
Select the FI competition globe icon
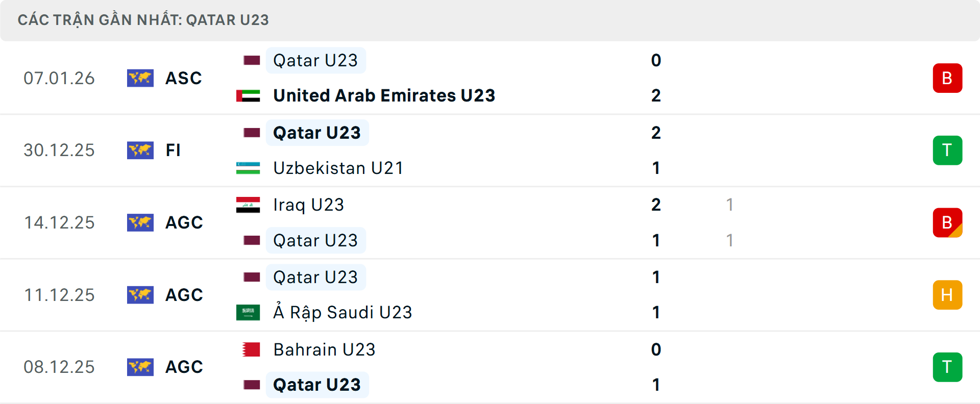140,150
